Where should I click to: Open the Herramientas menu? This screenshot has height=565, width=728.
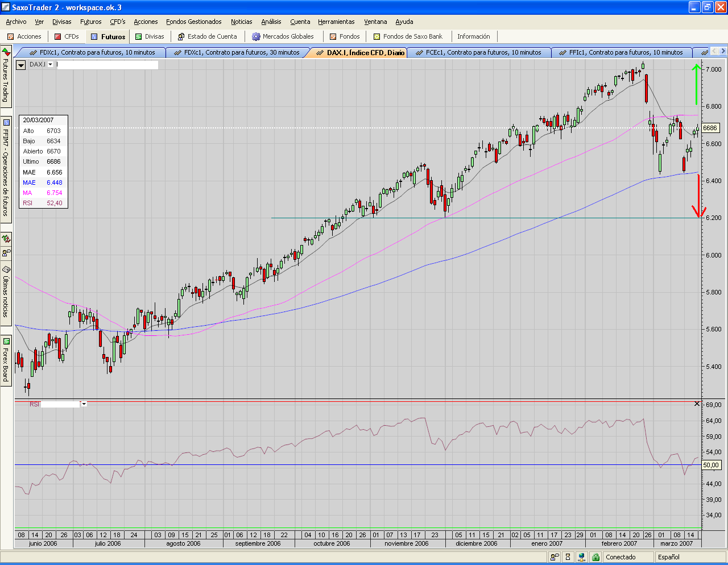click(336, 22)
